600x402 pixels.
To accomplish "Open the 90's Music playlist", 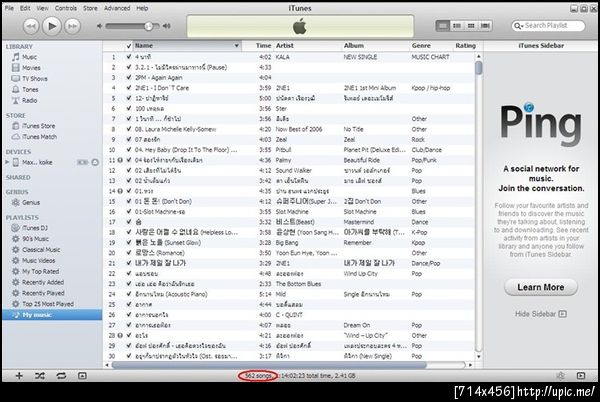I will pyautogui.click(x=35, y=239).
